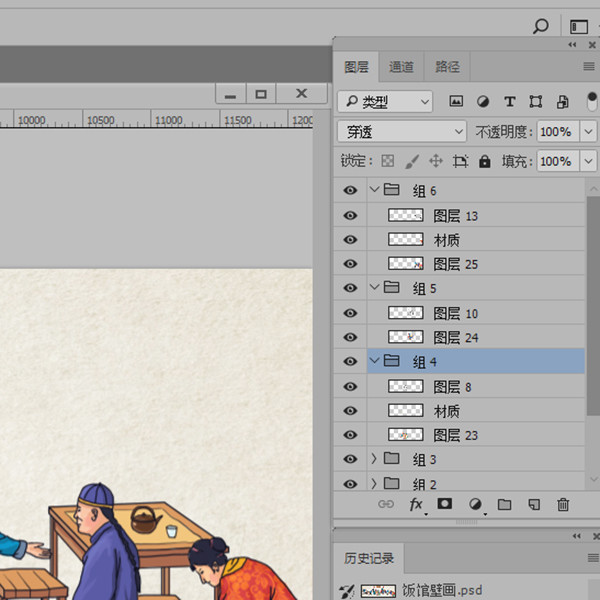
Task: Hide the 材质 layer in 组 4
Action: (x=350, y=411)
